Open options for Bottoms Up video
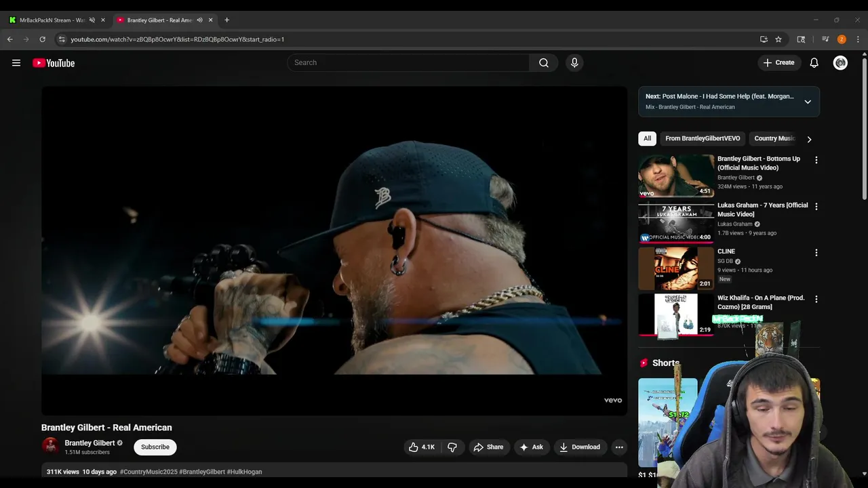 click(816, 160)
